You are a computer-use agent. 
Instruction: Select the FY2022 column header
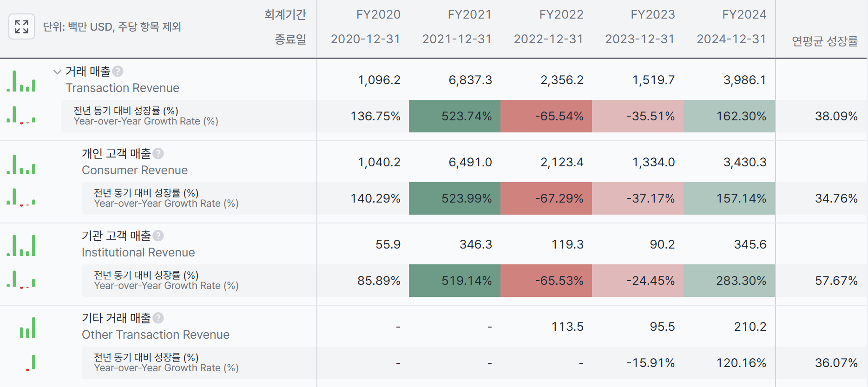point(561,14)
